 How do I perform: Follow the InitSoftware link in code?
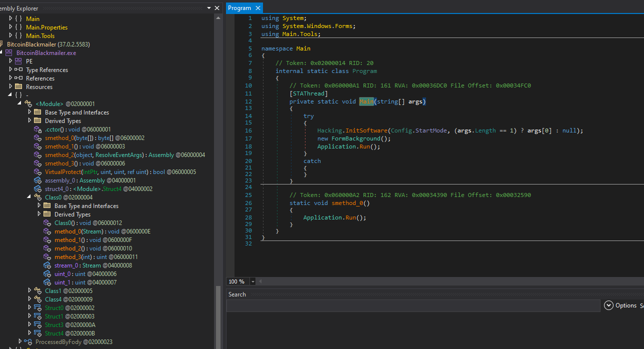[367, 130]
